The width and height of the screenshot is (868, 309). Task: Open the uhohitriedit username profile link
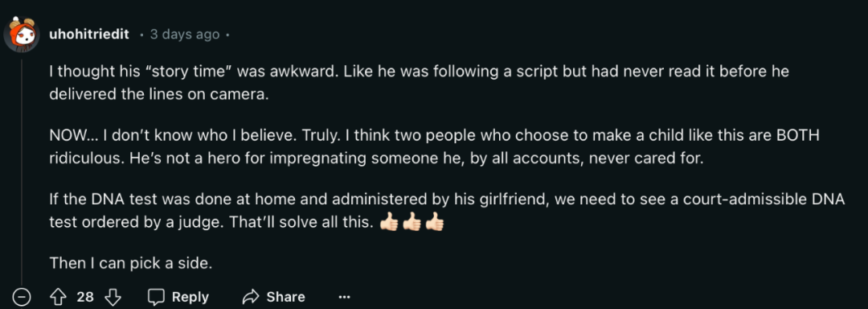(x=89, y=35)
